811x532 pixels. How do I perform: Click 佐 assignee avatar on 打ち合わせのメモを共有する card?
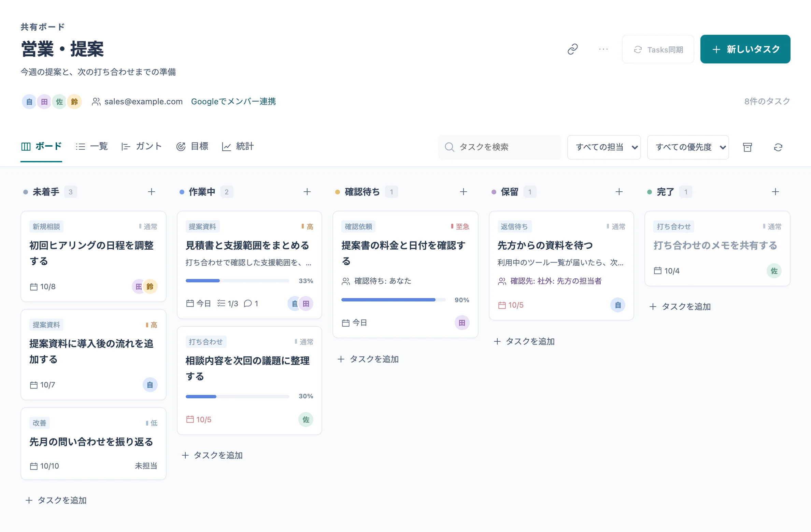pos(774,271)
